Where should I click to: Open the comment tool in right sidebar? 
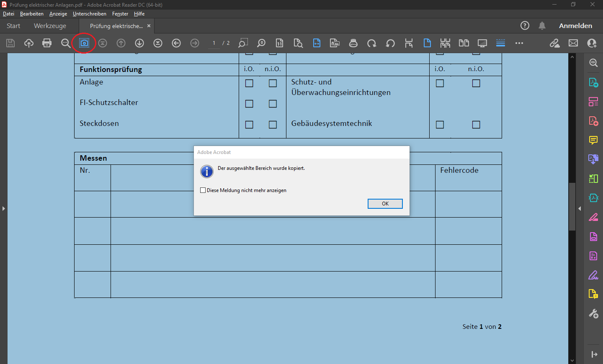click(593, 140)
